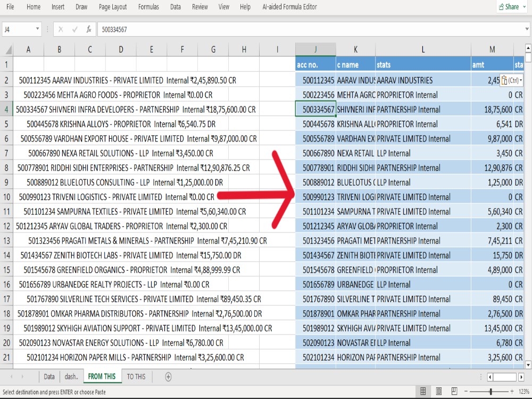This screenshot has height=399, width=532.
Task: Open the Paste Options (Ctrl) dropdown
Action: [512, 80]
